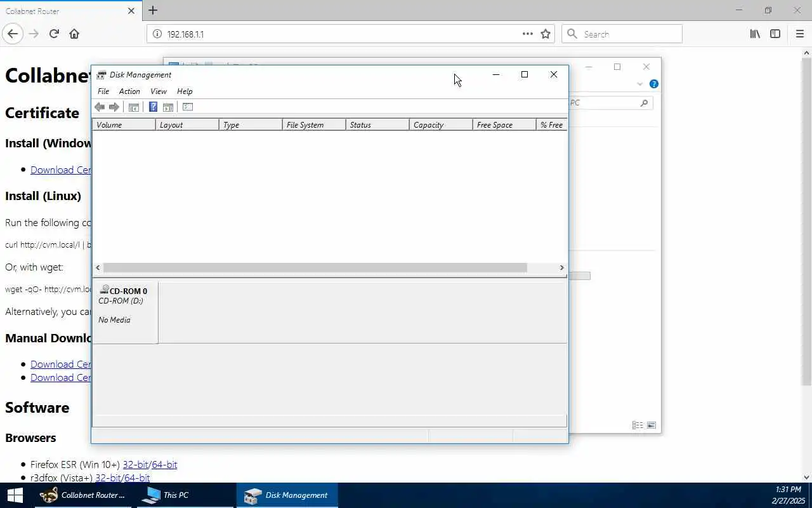
Task: Click the Disk Management title bar icon
Action: [101, 74]
